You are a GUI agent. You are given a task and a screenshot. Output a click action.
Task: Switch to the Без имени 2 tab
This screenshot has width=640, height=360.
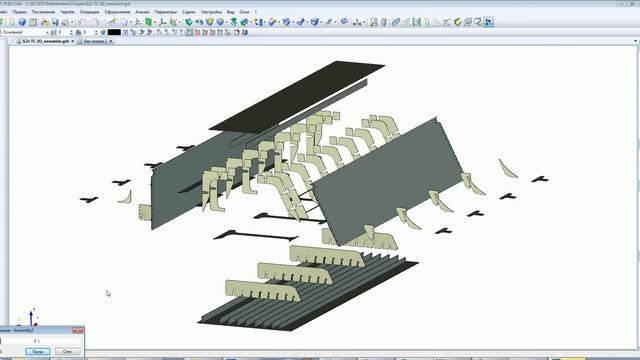95,41
